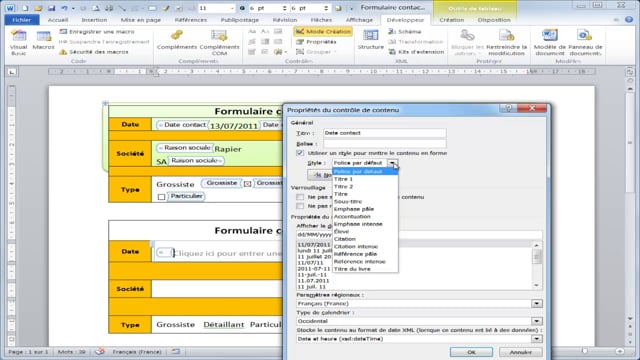Image resolution: width=640 pixels, height=360 pixels.
Task: Tick the Particulier checkbox in first form
Action: point(162,197)
